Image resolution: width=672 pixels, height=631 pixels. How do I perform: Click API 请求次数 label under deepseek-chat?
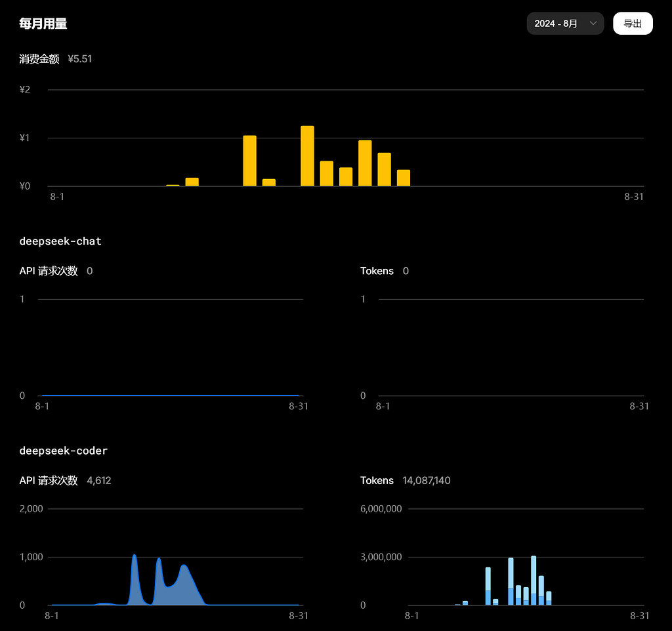pyautogui.click(x=49, y=271)
